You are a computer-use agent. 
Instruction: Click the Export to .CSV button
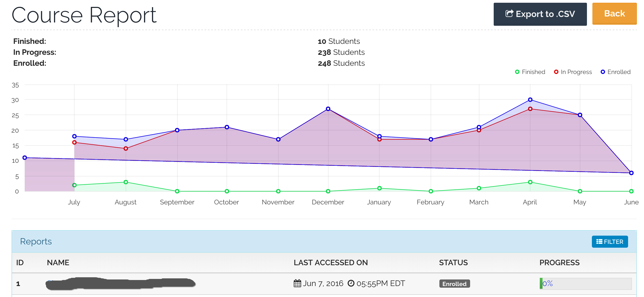pos(540,14)
